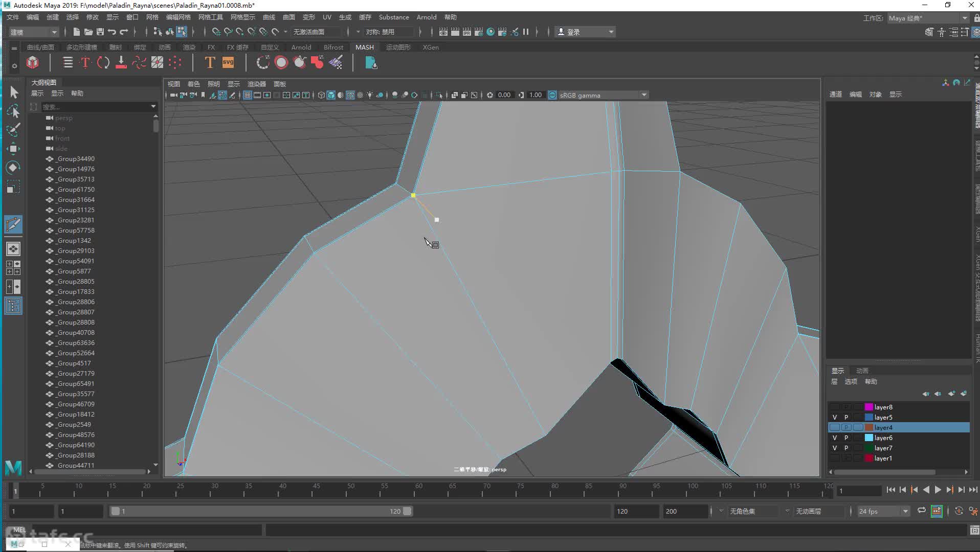Click the play forward button
This screenshot has height=552, width=980.
[938, 490]
